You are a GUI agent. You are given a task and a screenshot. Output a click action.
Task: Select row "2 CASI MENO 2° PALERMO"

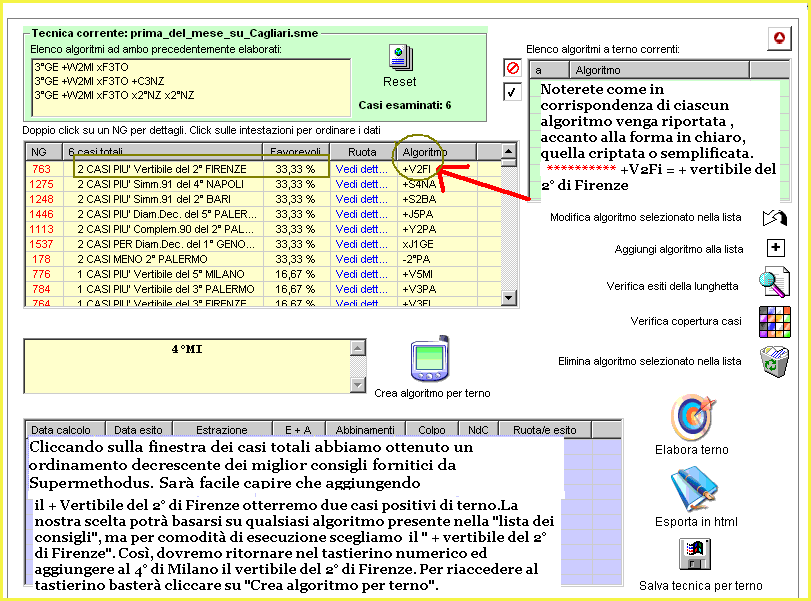142,259
